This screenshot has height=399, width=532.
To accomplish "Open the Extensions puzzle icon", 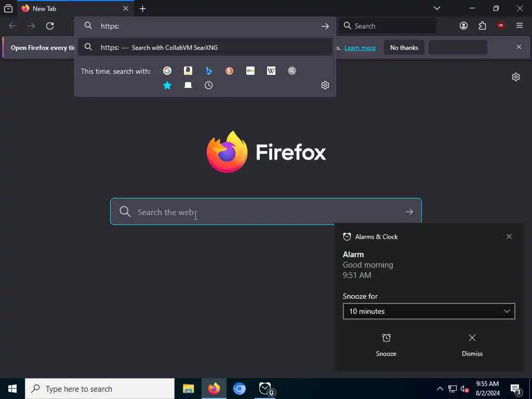I will point(482,26).
